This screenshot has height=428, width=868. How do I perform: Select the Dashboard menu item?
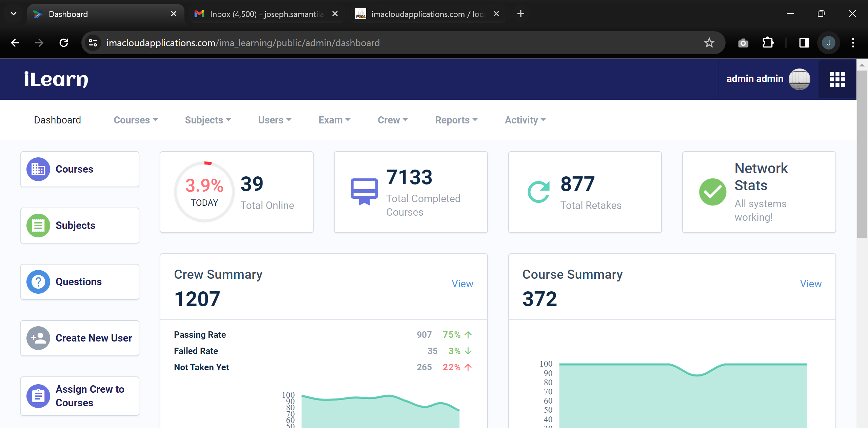tap(57, 120)
